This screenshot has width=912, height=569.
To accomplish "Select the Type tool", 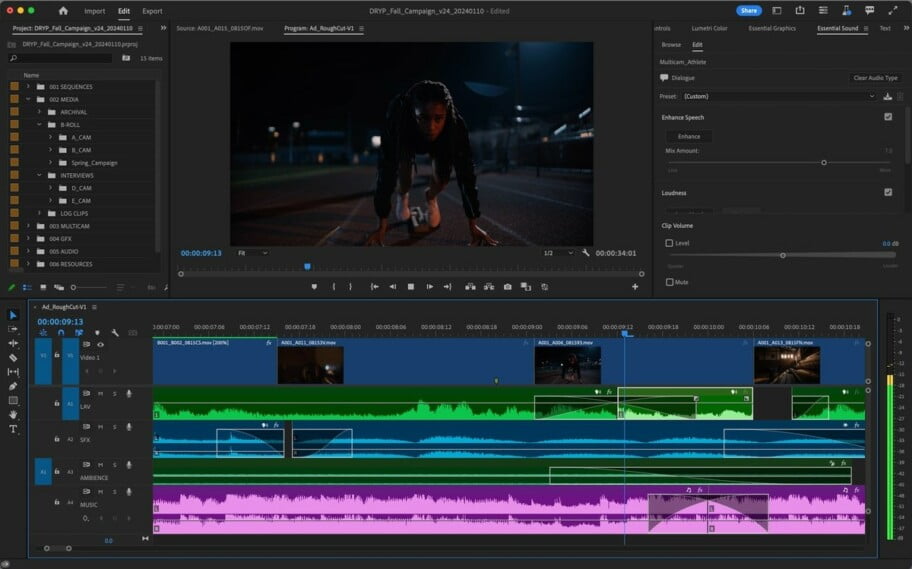I will pyautogui.click(x=13, y=429).
